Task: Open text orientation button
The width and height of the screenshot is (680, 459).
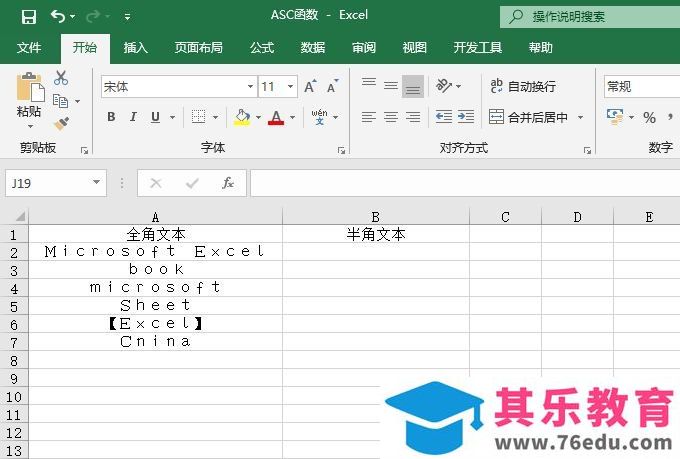Action: click(x=444, y=85)
